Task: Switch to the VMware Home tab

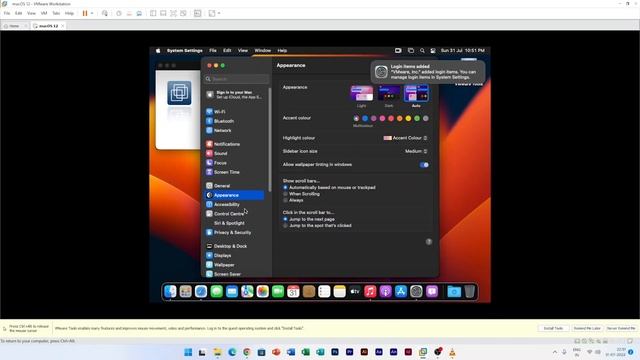Action: [x=14, y=26]
